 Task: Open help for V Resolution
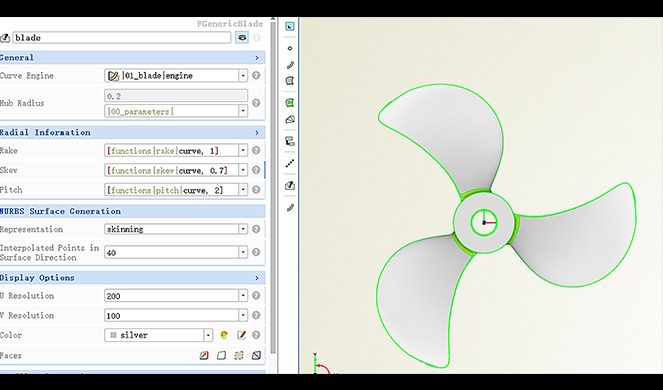click(256, 315)
